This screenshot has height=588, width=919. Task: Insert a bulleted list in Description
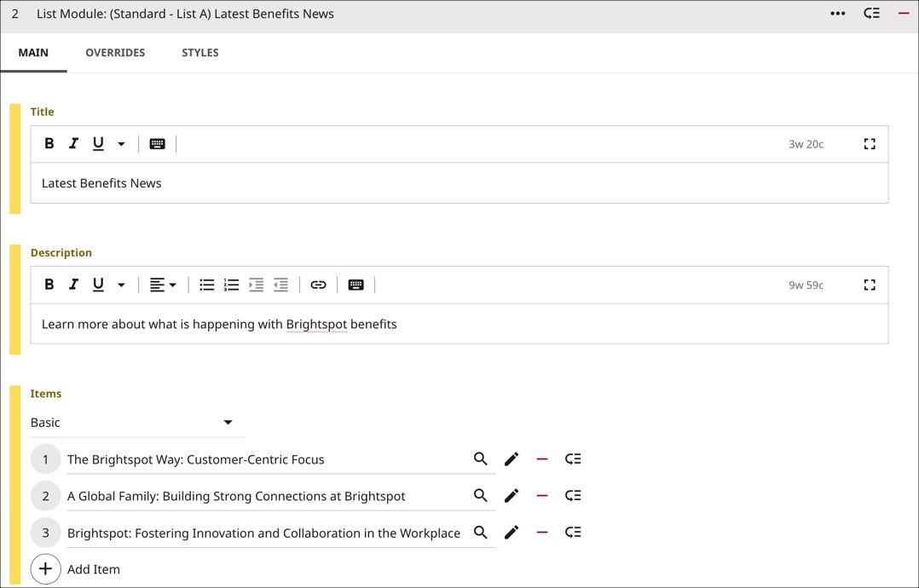point(207,285)
